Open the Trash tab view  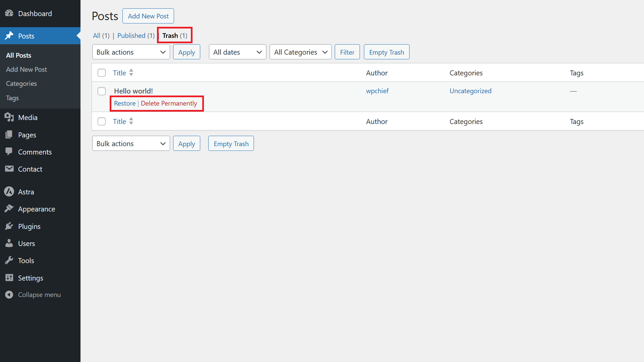coord(174,35)
